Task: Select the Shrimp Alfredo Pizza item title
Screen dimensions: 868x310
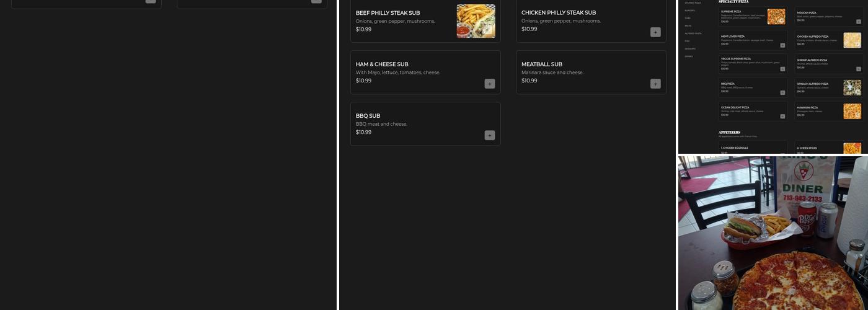Action: point(812,60)
